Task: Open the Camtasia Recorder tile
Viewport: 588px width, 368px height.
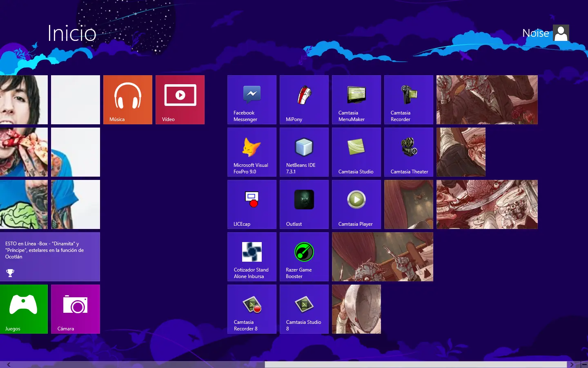Action: [x=409, y=100]
